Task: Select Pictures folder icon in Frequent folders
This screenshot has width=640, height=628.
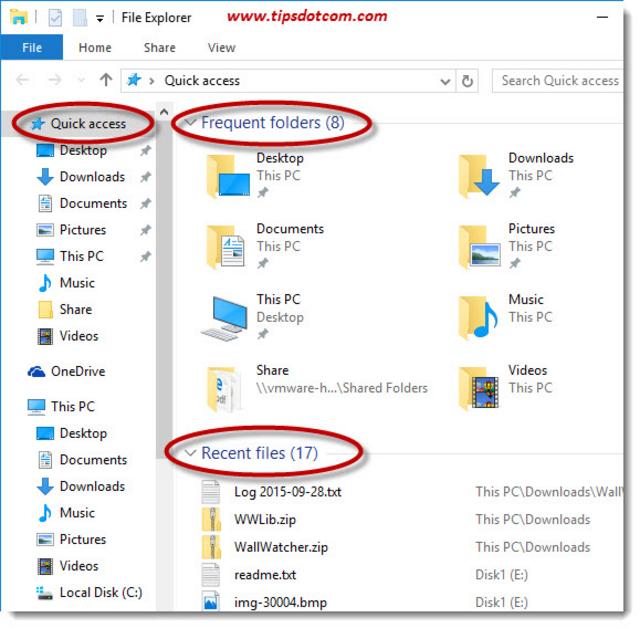Action: (479, 247)
